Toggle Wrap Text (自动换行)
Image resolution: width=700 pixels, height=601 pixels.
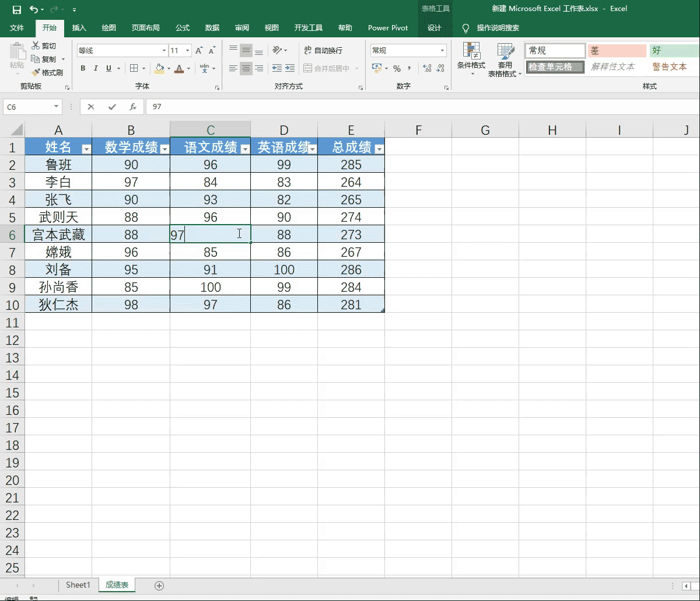[323, 51]
